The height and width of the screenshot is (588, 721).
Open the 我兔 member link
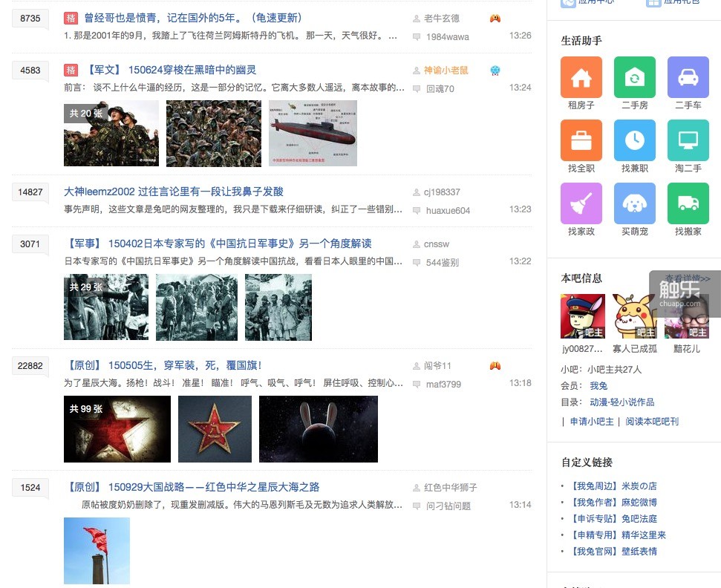pos(598,386)
